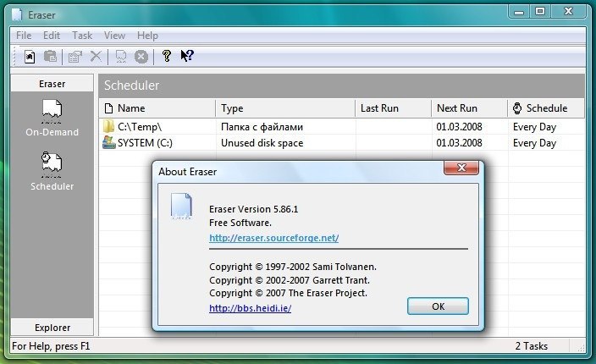Open the View menu
596x364 pixels.
click(x=114, y=36)
